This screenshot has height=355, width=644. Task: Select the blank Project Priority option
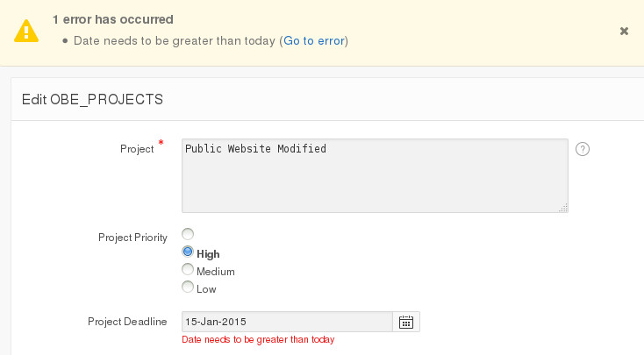coord(187,234)
